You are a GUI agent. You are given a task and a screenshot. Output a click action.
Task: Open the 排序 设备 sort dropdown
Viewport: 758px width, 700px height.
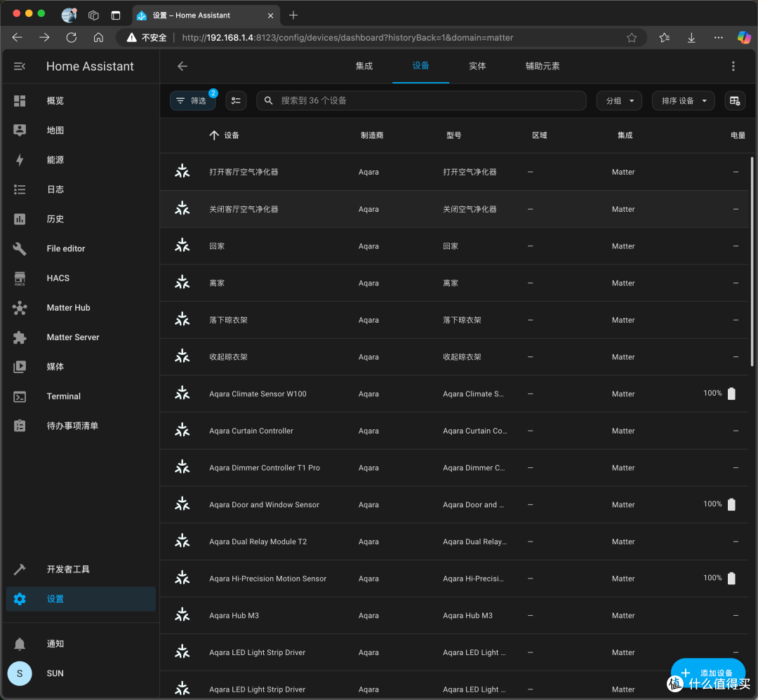click(x=683, y=100)
